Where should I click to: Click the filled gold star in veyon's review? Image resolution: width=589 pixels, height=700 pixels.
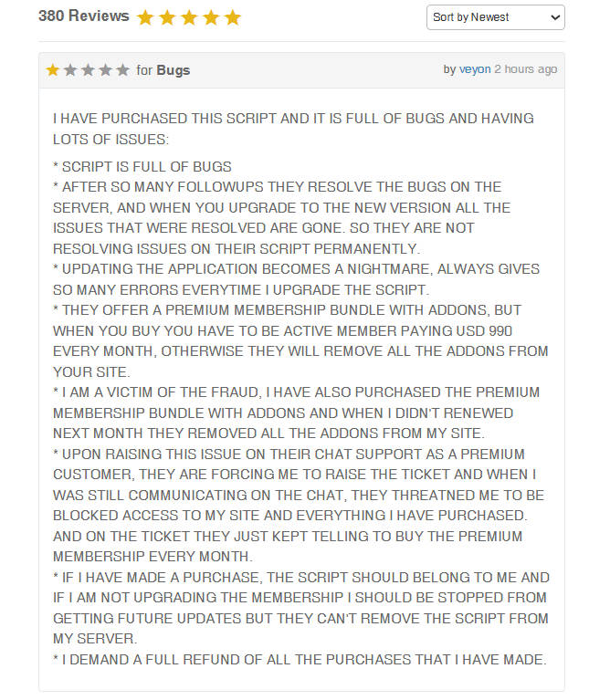[x=53, y=70]
